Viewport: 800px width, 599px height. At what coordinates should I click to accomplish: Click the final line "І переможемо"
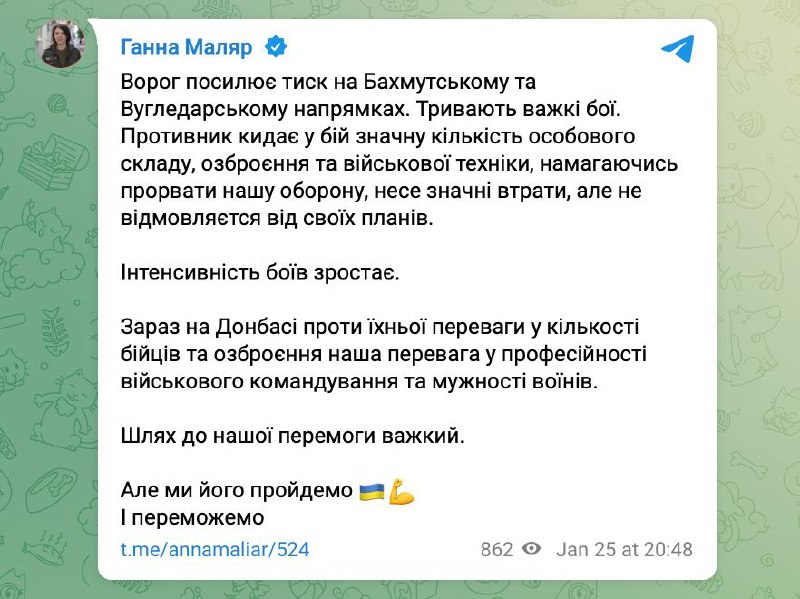[x=191, y=518]
